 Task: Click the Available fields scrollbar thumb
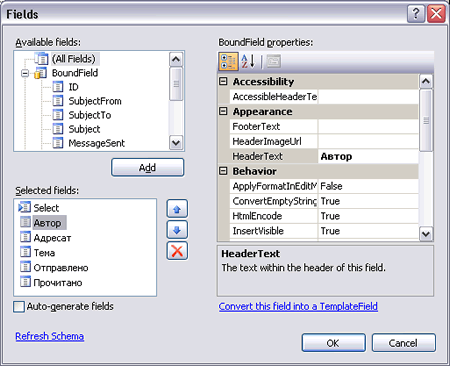pyautogui.click(x=176, y=84)
